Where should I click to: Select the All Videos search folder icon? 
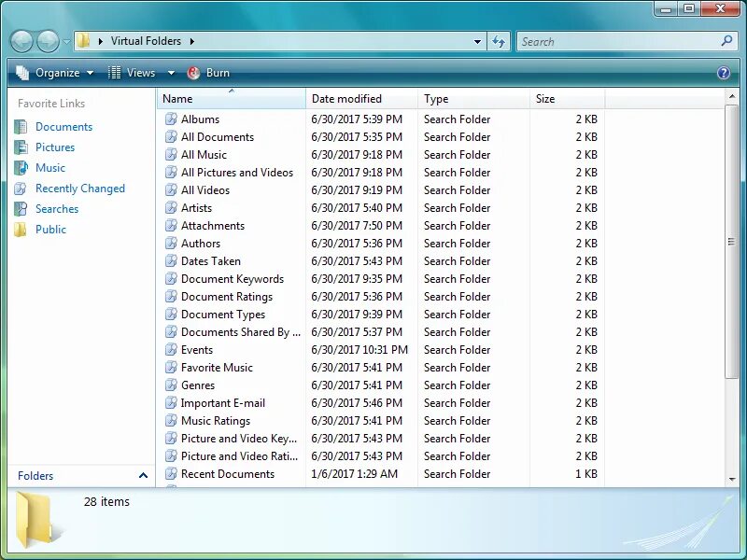point(171,190)
